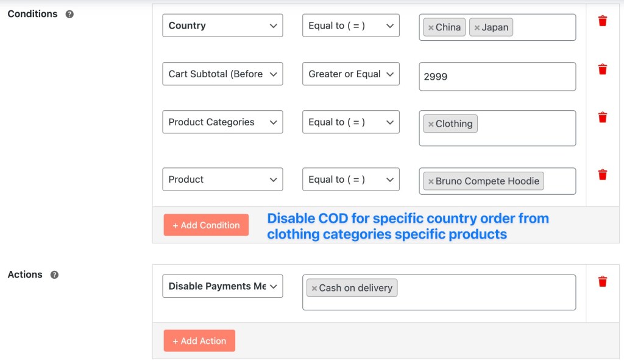624x364 pixels.
Task: Open the Country condition type dropdown
Action: tap(222, 26)
